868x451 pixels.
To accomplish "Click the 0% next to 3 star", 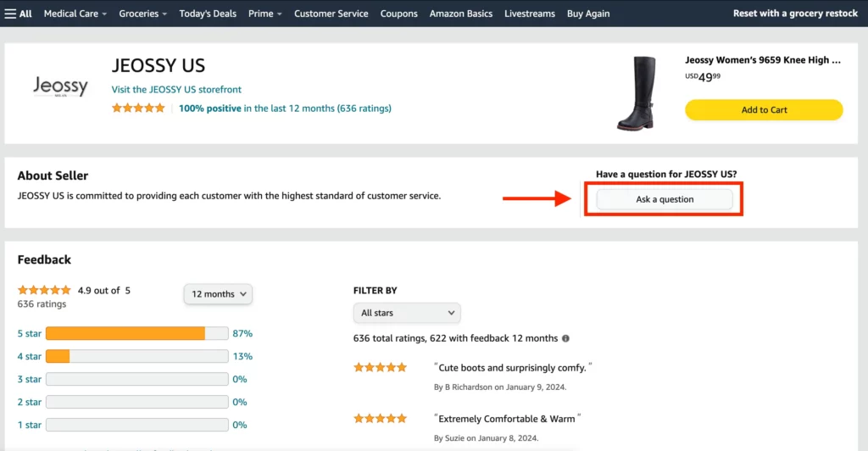I will pos(240,379).
